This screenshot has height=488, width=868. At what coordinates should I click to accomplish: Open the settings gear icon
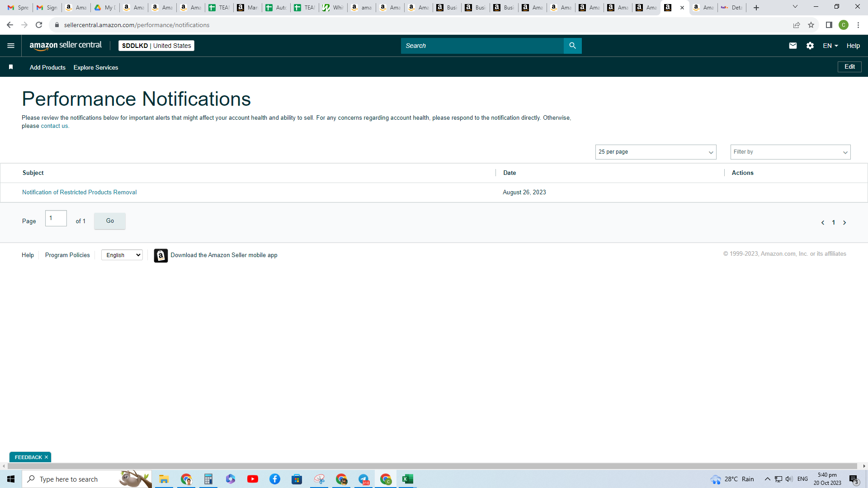(x=810, y=46)
